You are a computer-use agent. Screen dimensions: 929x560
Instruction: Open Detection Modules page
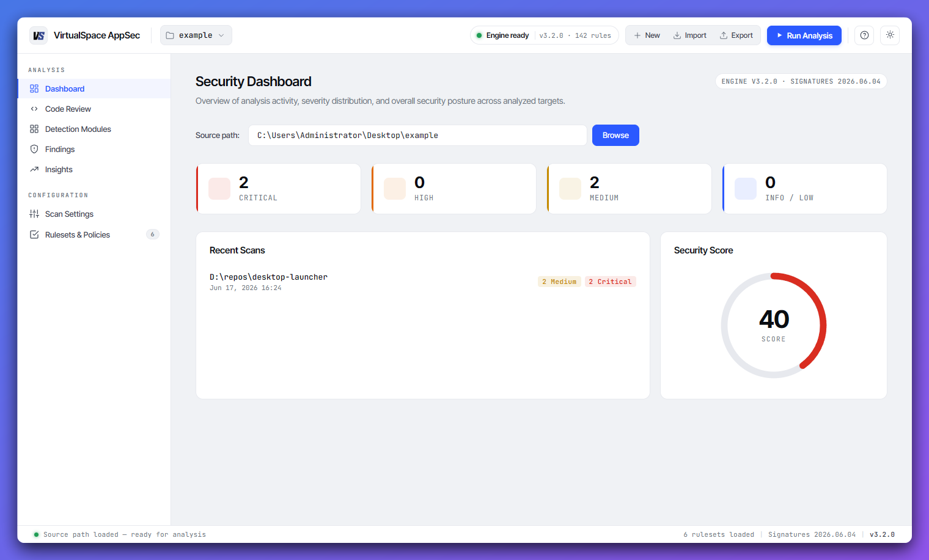(x=94, y=129)
